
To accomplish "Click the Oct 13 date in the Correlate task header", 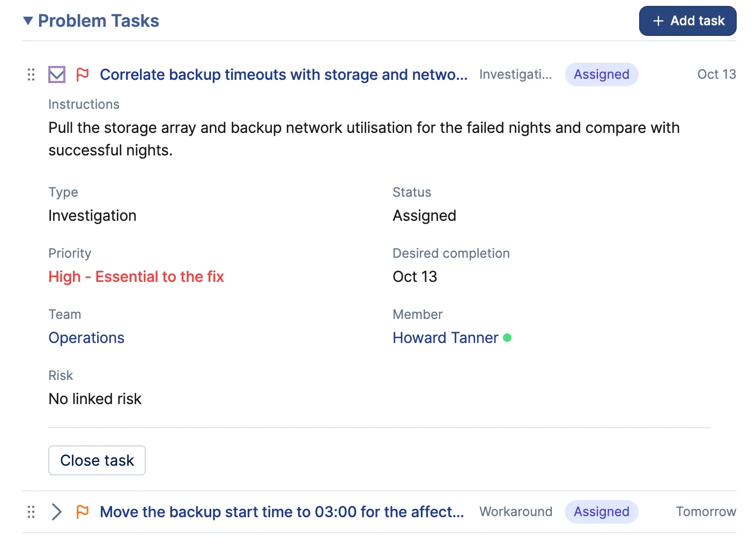I will (717, 74).
